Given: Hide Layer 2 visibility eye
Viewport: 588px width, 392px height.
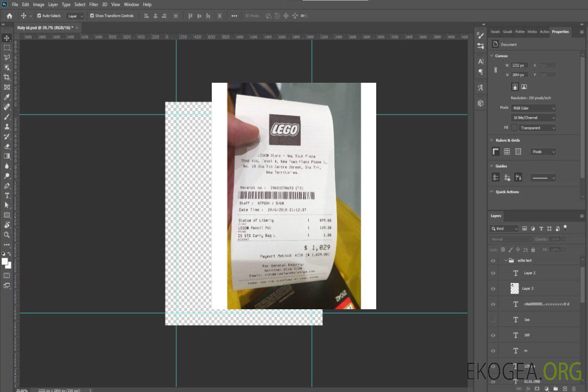Looking at the screenshot, I should [493, 273].
